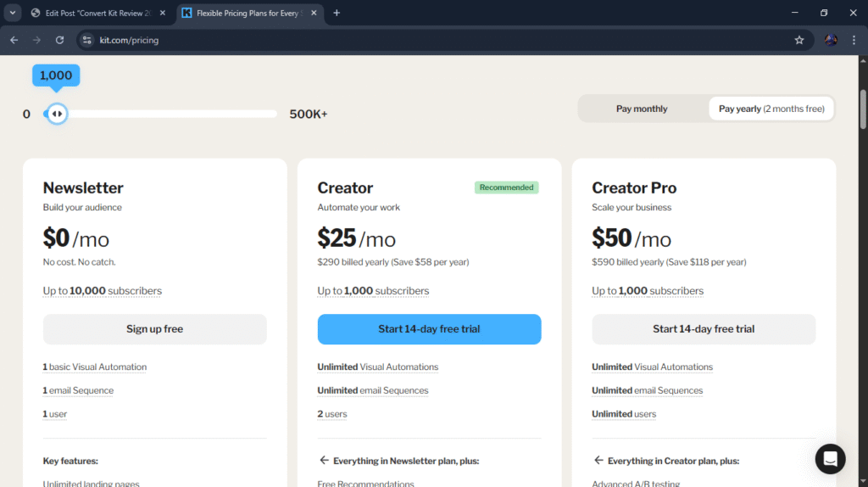Click 'Unlimited Visual Automations' in Creator plan
Image resolution: width=868 pixels, height=487 pixels.
click(x=377, y=367)
